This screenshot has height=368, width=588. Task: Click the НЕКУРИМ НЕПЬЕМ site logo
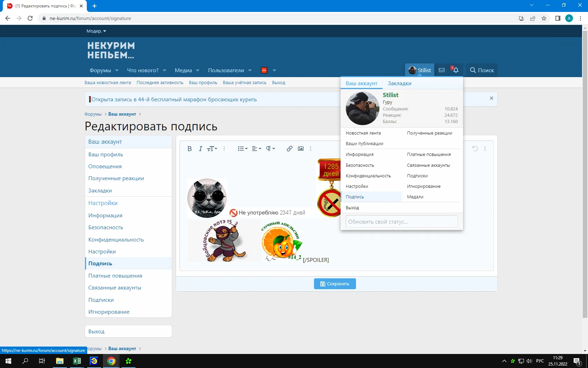point(111,50)
